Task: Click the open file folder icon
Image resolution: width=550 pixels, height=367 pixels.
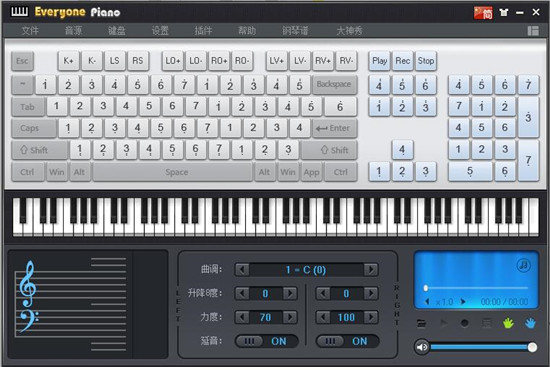Action: (x=422, y=323)
